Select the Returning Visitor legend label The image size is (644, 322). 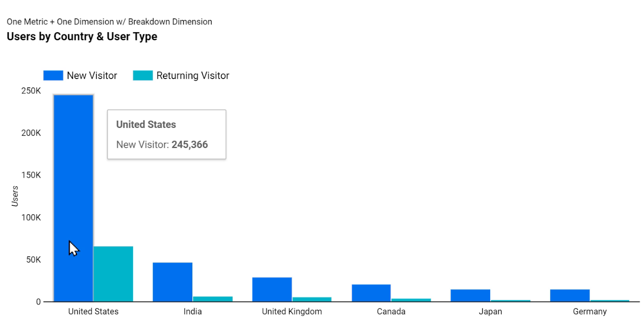(x=193, y=76)
